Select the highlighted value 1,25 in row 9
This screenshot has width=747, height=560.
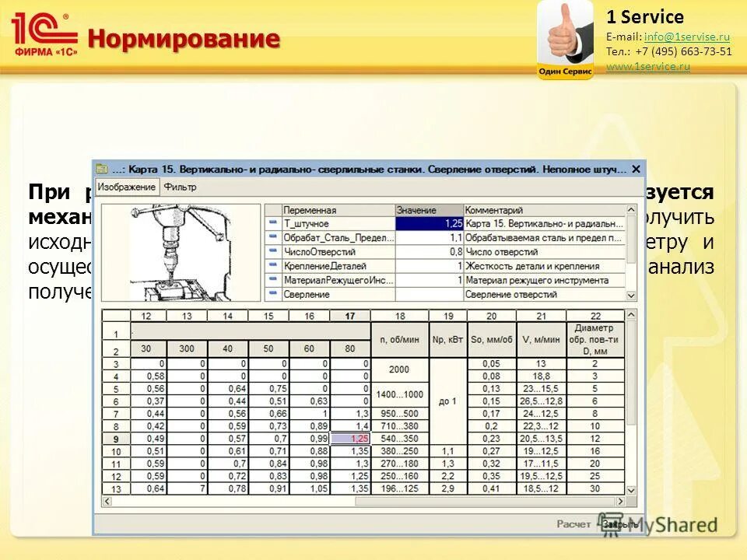pos(349,438)
